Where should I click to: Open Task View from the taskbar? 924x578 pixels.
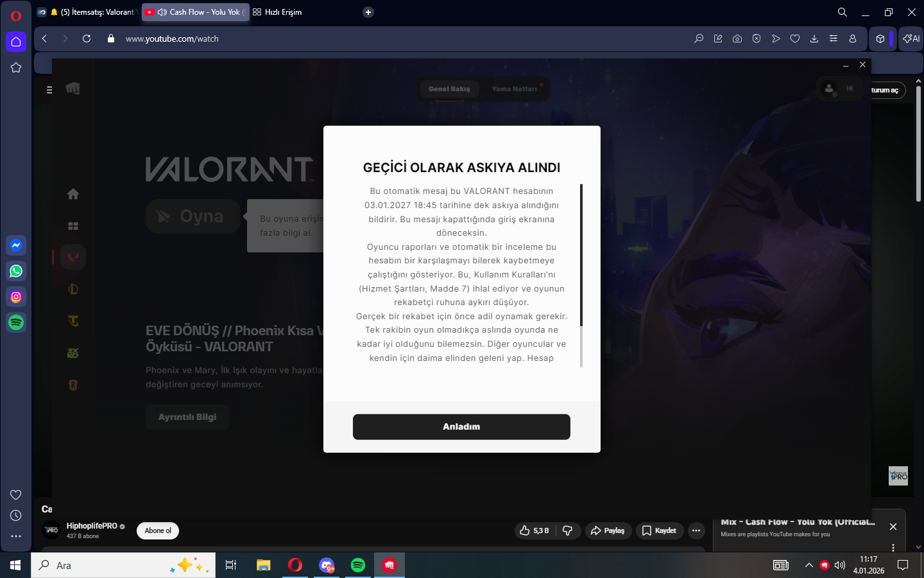pyautogui.click(x=231, y=565)
